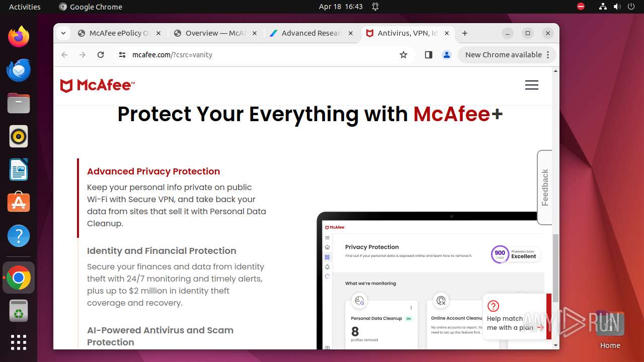Open the Help application in dock
This screenshot has width=644, height=362.
point(19,236)
